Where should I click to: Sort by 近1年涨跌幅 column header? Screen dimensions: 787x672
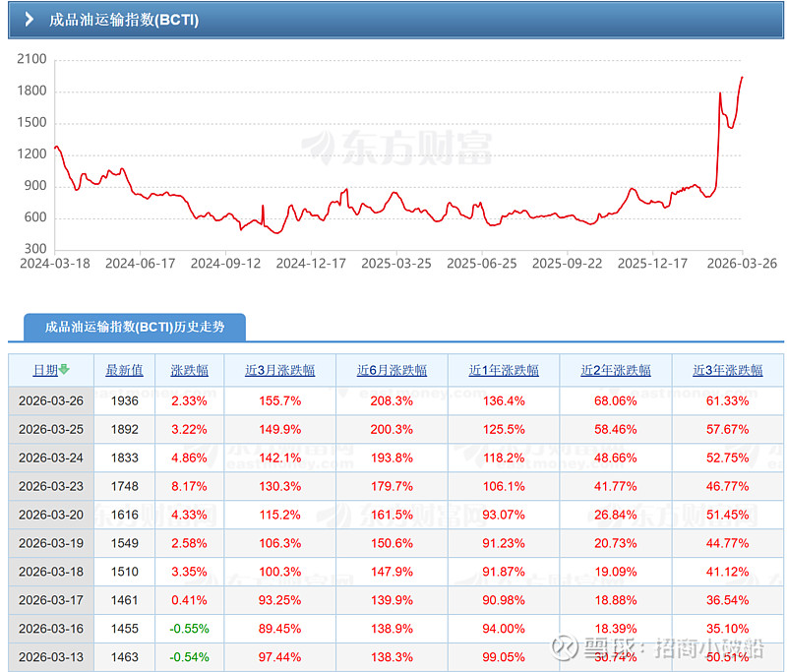(504, 370)
